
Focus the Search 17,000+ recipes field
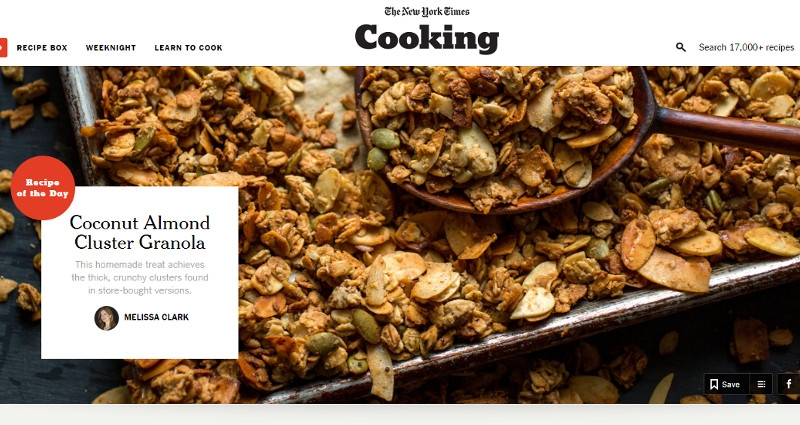point(746,47)
